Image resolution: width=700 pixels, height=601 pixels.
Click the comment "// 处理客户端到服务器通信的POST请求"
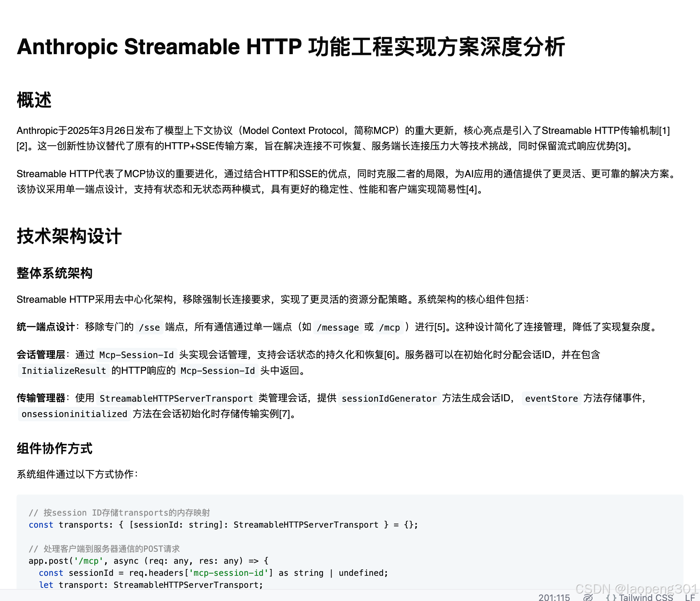coord(104,549)
